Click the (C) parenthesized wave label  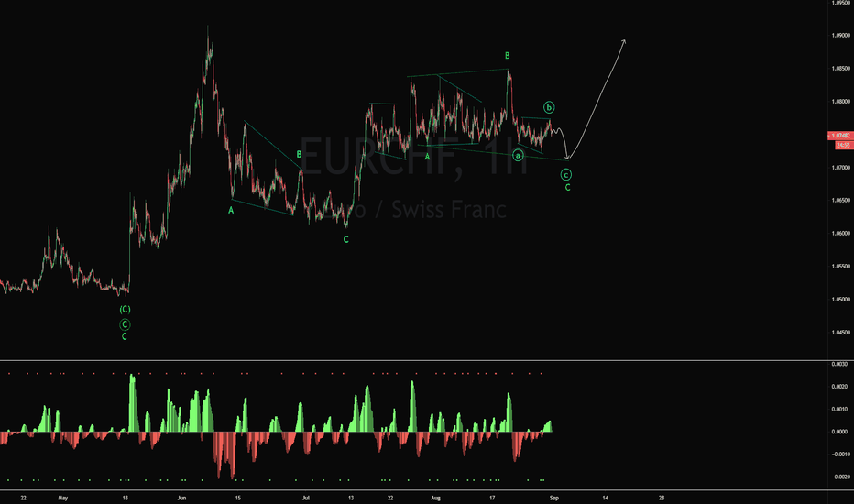coord(125,310)
